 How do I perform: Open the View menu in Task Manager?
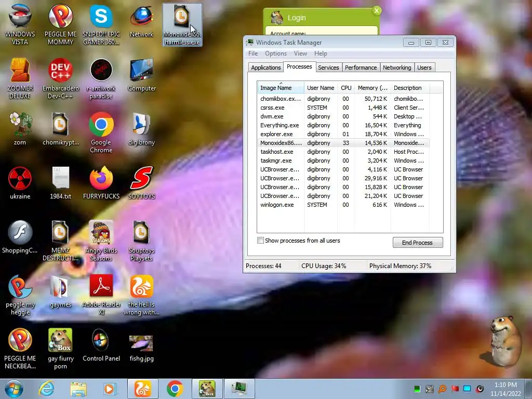tap(300, 54)
